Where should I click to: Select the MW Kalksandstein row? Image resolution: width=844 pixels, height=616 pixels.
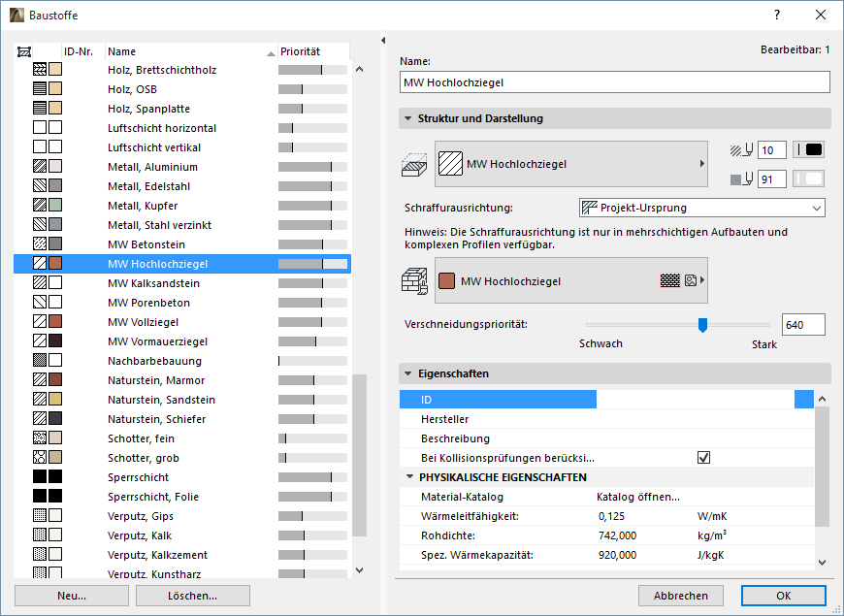pyautogui.click(x=182, y=282)
